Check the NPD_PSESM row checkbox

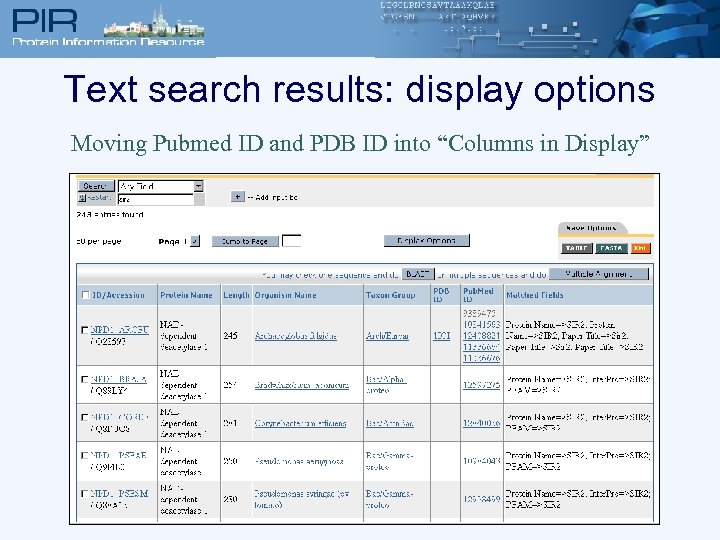click(84, 494)
